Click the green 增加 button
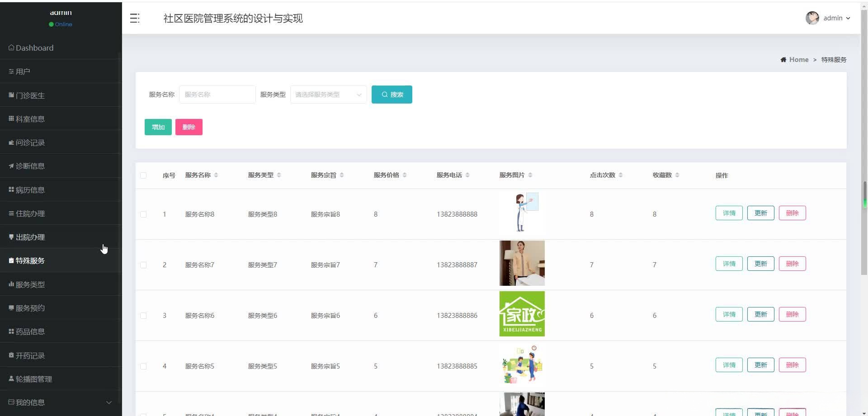The image size is (868, 416). (158, 127)
